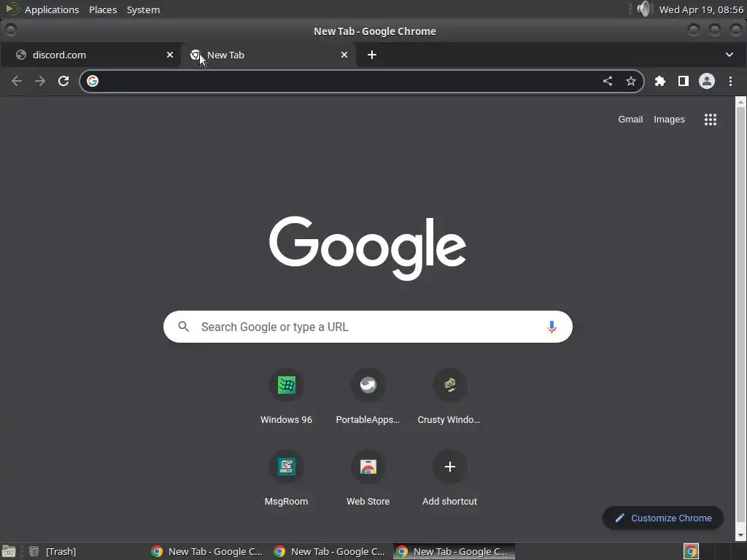Image resolution: width=747 pixels, height=560 pixels.
Task: Click the clock showing Wed Apr 19, 08:56
Action: pyautogui.click(x=701, y=9)
